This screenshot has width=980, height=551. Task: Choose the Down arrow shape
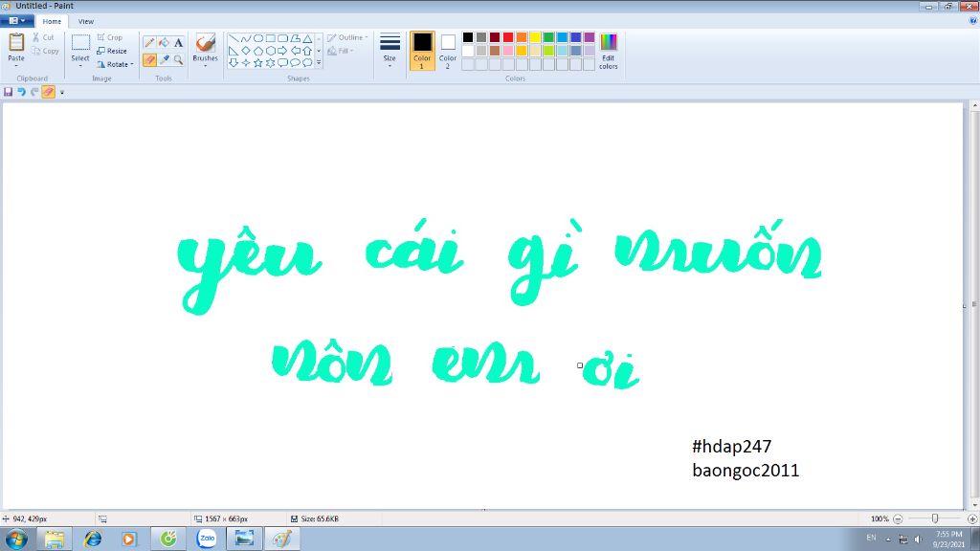(234, 62)
